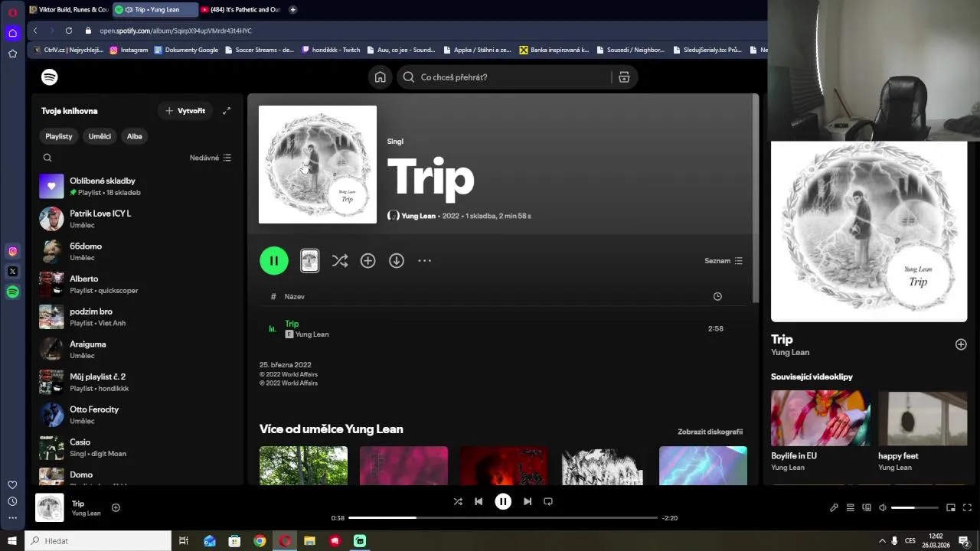980x551 pixels.
Task: Open the Casio single by digit Moan
Action: (x=137, y=448)
